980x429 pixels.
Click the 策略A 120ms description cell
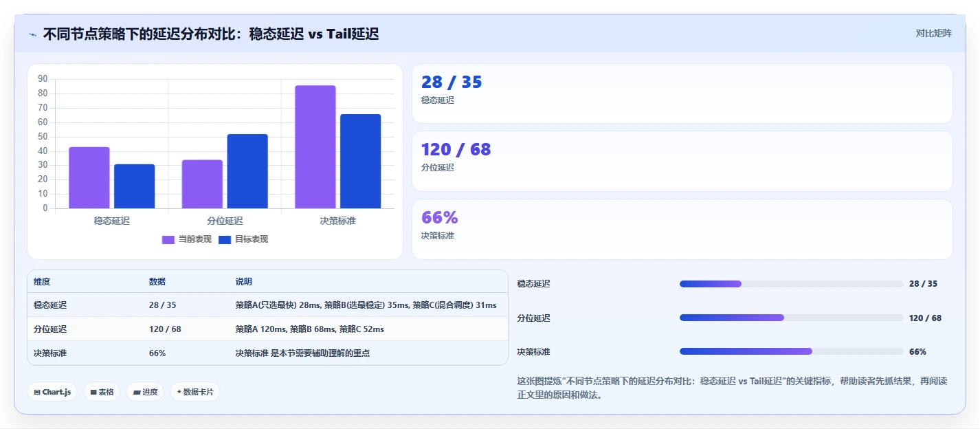(x=310, y=329)
